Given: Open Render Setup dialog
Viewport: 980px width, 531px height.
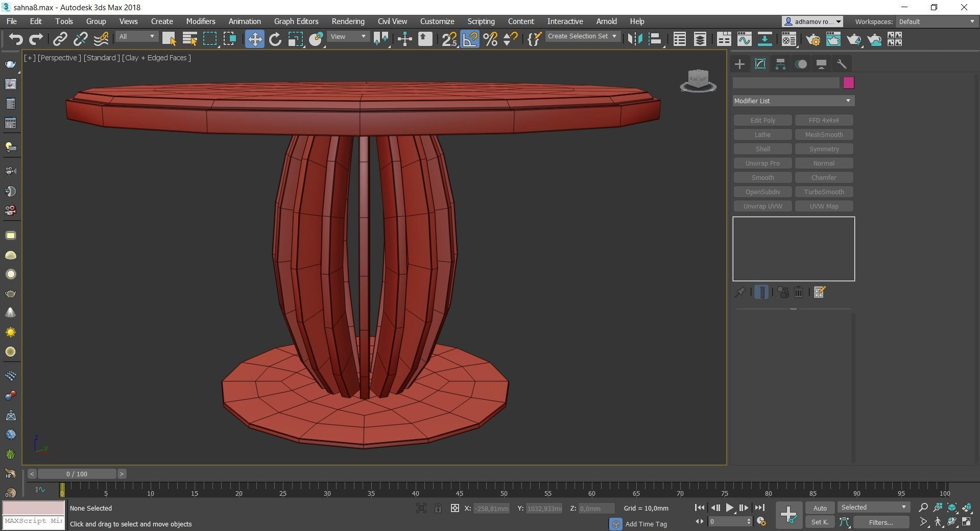Looking at the screenshot, I should tap(813, 39).
